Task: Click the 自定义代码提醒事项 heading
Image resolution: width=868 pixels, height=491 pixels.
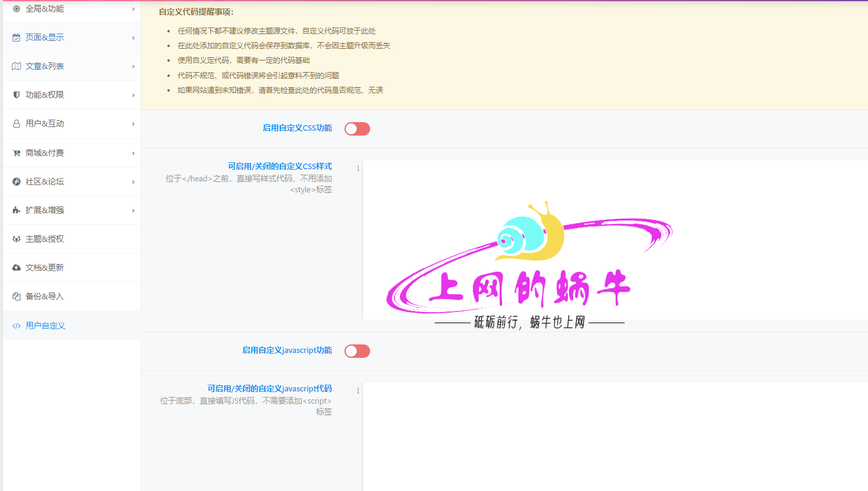Action: (196, 12)
